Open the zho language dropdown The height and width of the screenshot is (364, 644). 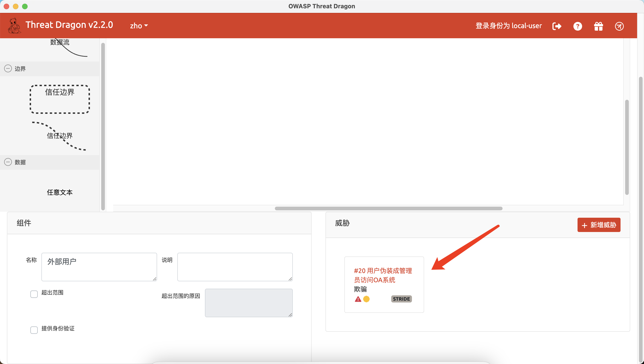coord(138,26)
